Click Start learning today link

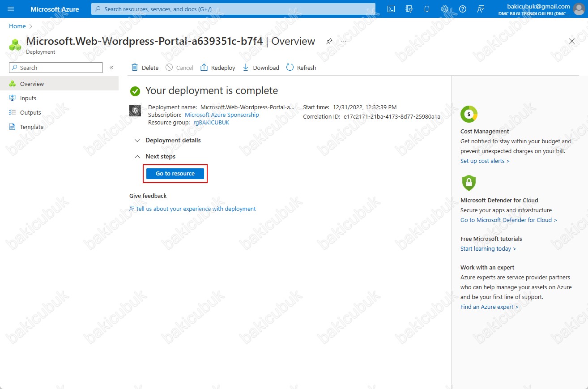(x=488, y=248)
